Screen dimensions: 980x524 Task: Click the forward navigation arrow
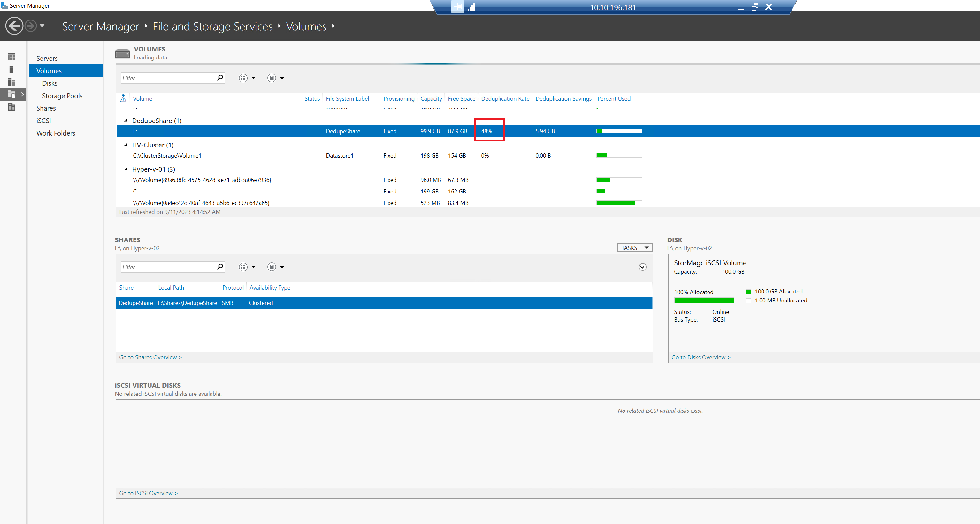click(x=31, y=26)
